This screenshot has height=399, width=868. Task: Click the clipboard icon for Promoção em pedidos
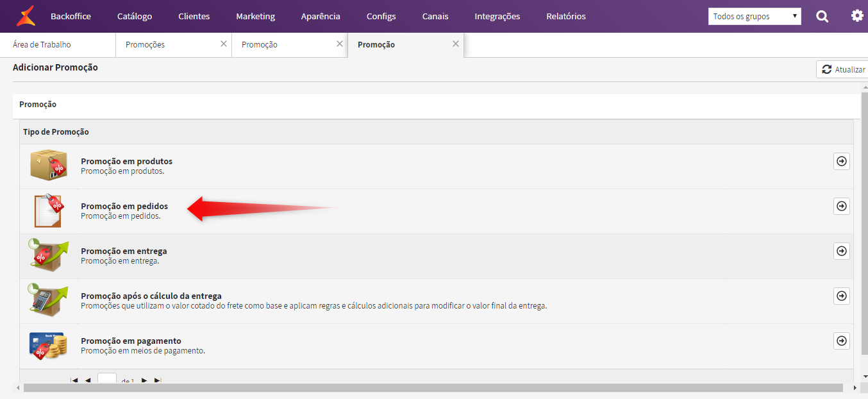48,210
